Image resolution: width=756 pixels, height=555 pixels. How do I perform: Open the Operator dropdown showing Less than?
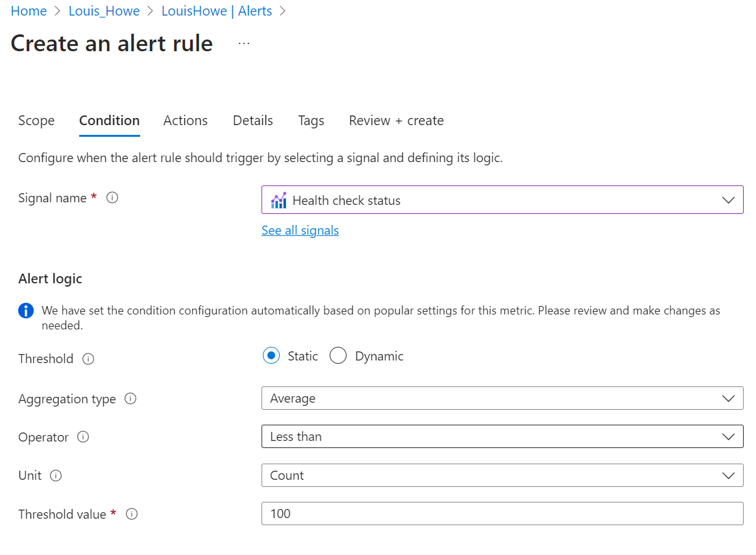point(502,436)
